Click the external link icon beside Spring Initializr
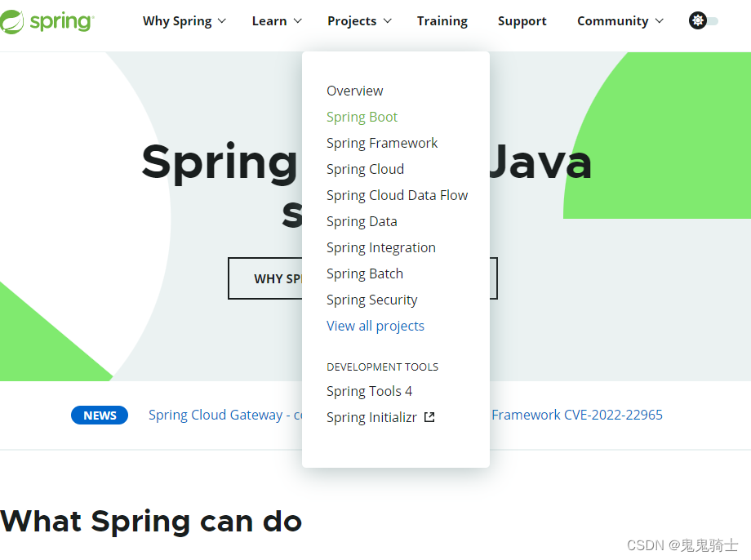This screenshot has height=560, width=751. tap(429, 417)
